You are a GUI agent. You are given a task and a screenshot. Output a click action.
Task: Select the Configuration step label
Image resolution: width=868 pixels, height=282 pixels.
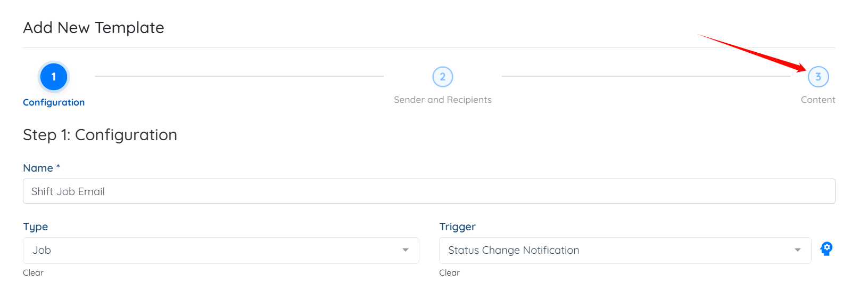click(54, 102)
